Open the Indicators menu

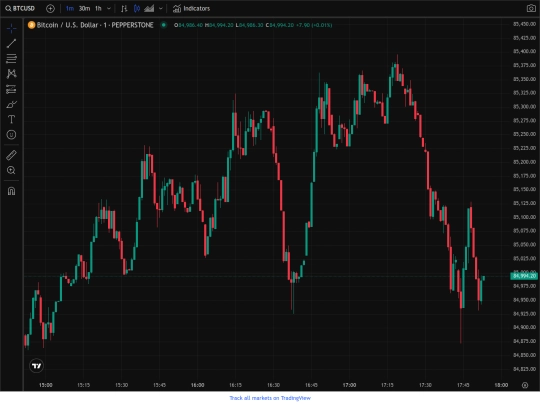(191, 8)
